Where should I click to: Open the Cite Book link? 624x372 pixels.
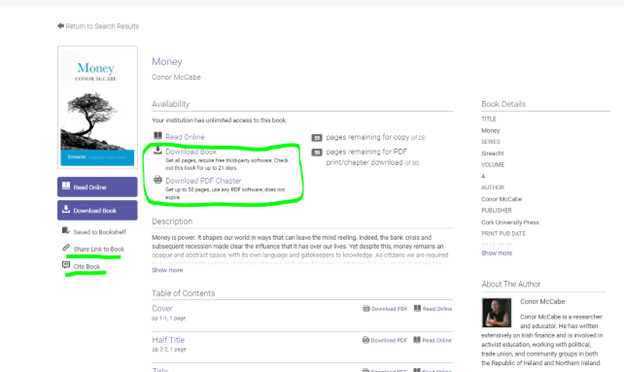[86, 267]
